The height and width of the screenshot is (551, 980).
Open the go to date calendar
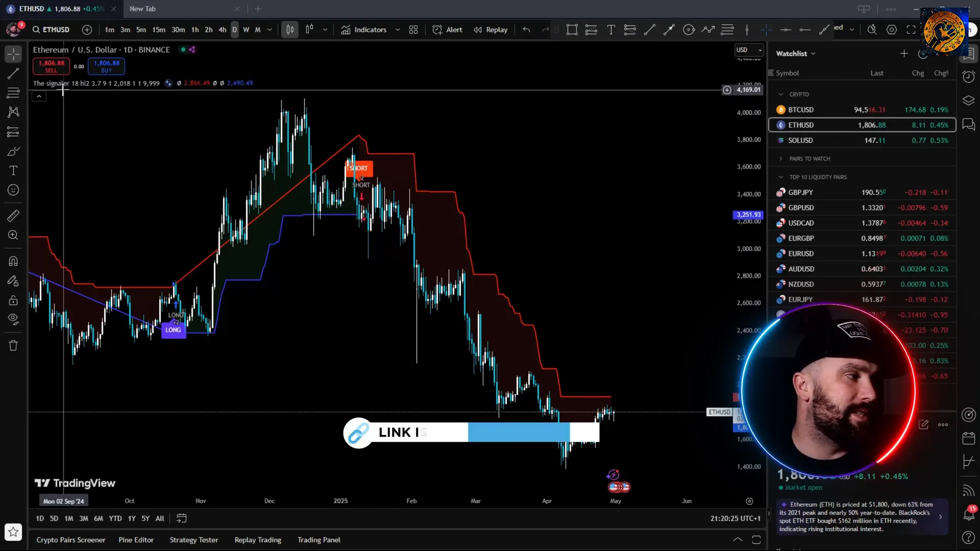[x=181, y=518]
